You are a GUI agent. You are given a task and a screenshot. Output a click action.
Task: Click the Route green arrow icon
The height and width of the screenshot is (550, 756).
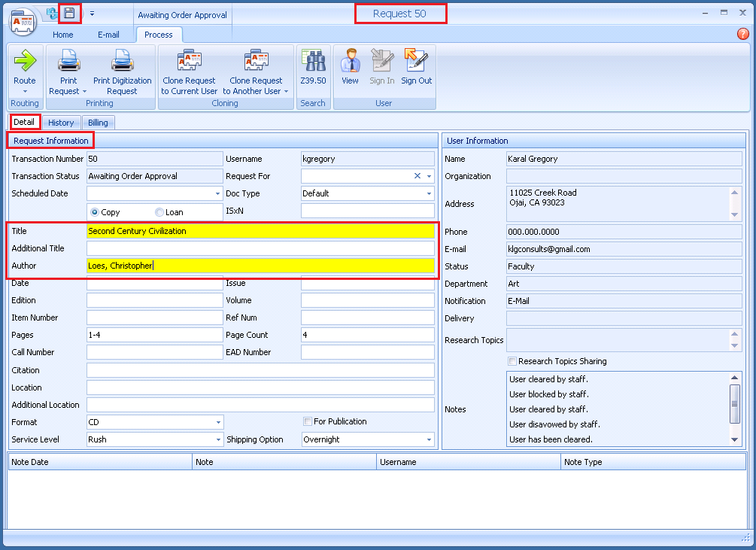coord(25,61)
